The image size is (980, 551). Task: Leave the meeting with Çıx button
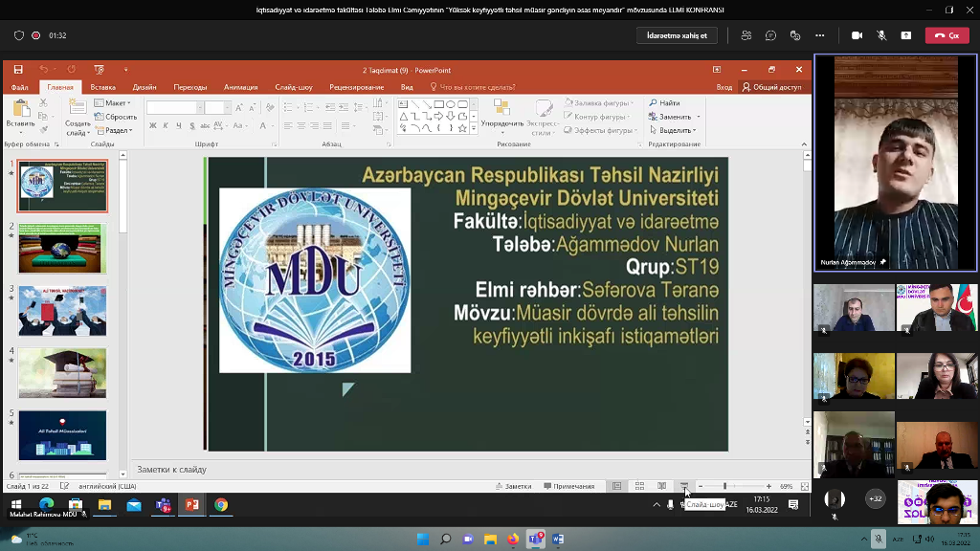point(947,35)
